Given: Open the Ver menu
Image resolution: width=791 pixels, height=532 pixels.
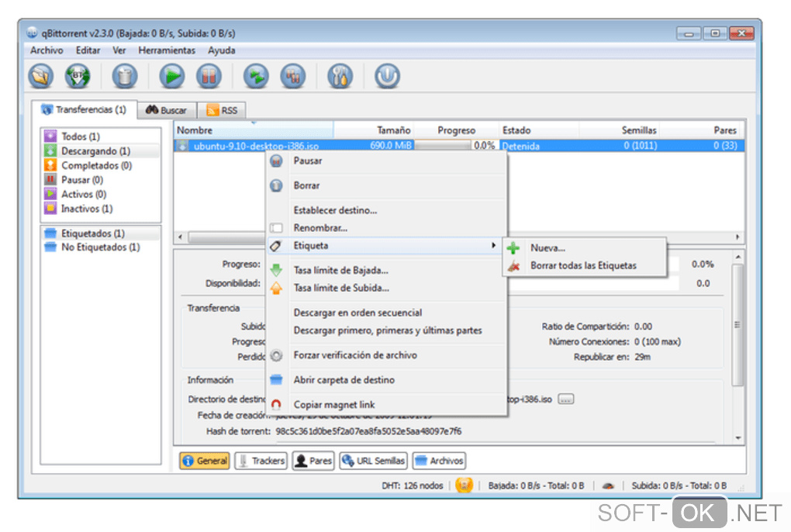Looking at the screenshot, I should click(119, 50).
